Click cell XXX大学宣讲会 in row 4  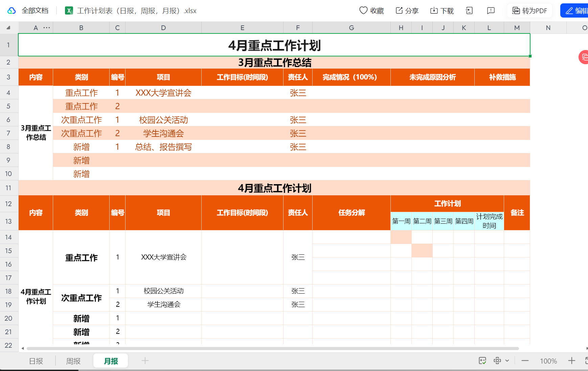(x=163, y=93)
